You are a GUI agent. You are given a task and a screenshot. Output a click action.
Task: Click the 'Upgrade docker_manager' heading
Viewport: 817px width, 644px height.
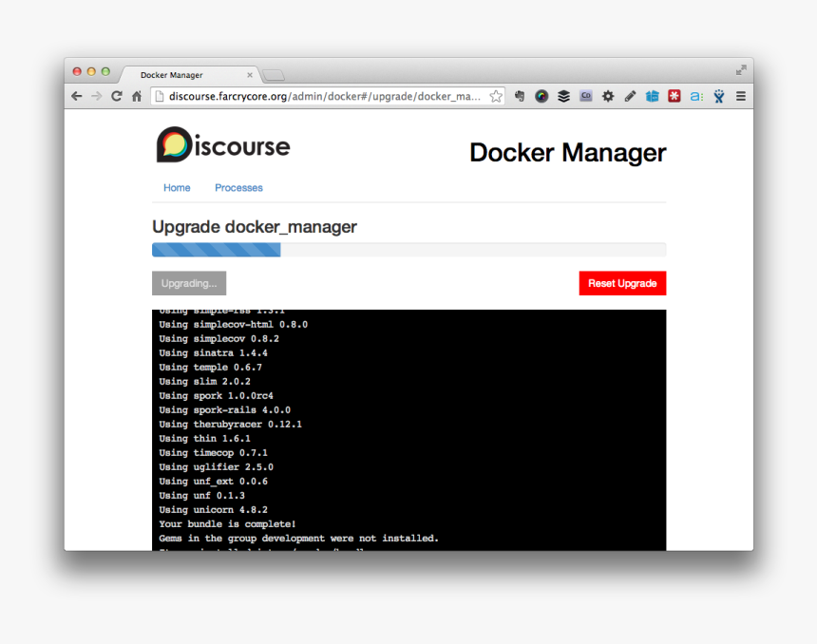click(255, 227)
